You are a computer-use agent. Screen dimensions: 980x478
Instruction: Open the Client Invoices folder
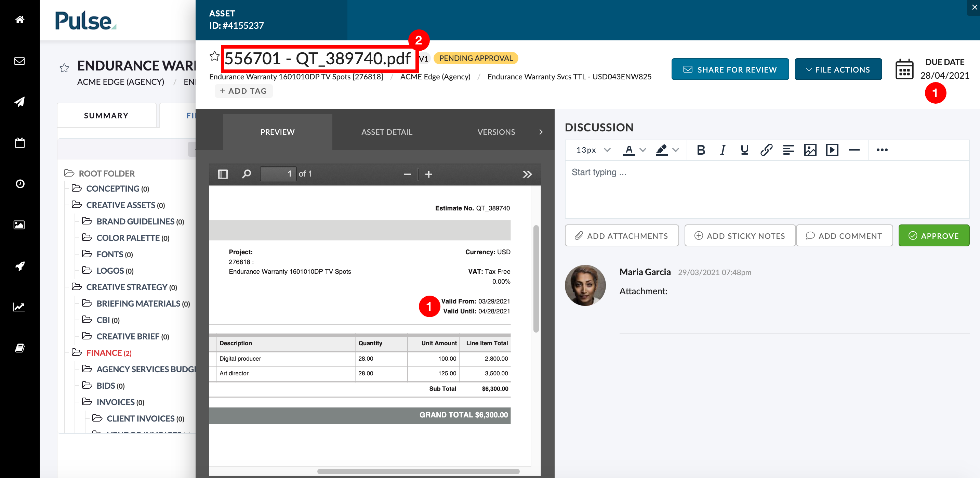click(x=138, y=418)
